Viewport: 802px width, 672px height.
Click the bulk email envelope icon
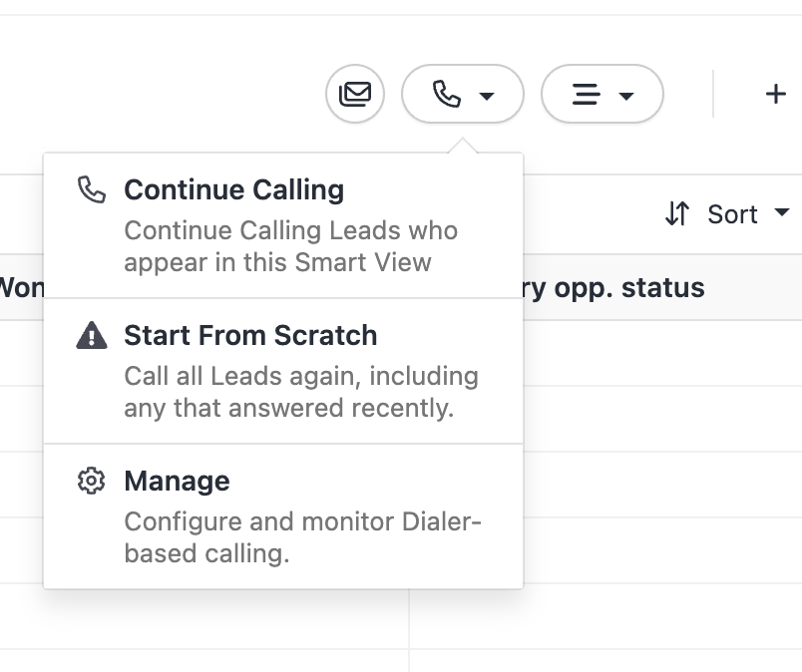[355, 95]
